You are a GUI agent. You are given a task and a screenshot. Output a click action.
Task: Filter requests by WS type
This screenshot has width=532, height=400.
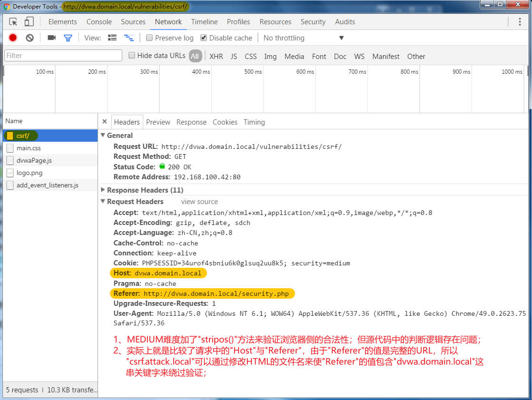click(x=359, y=56)
